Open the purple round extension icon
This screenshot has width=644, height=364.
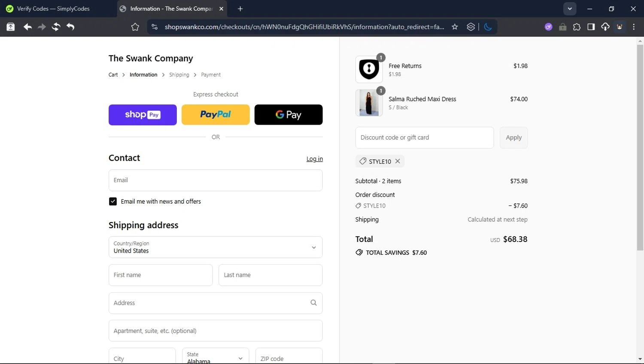(548, 27)
